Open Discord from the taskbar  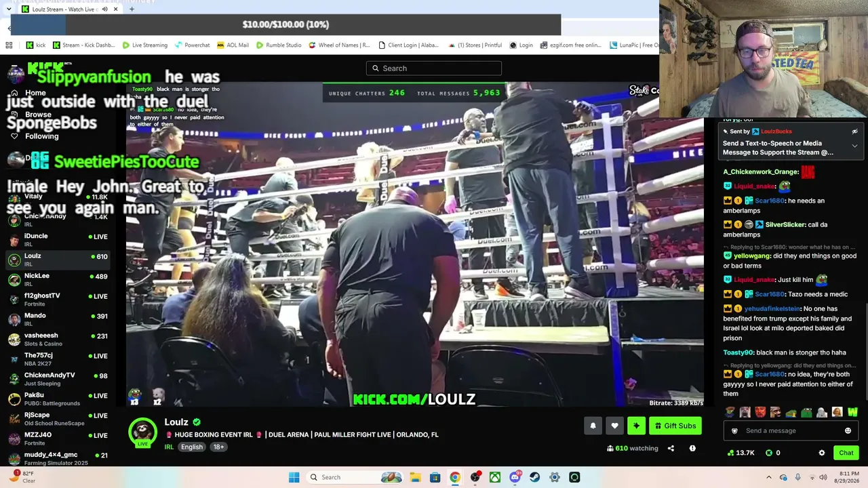[x=515, y=477]
